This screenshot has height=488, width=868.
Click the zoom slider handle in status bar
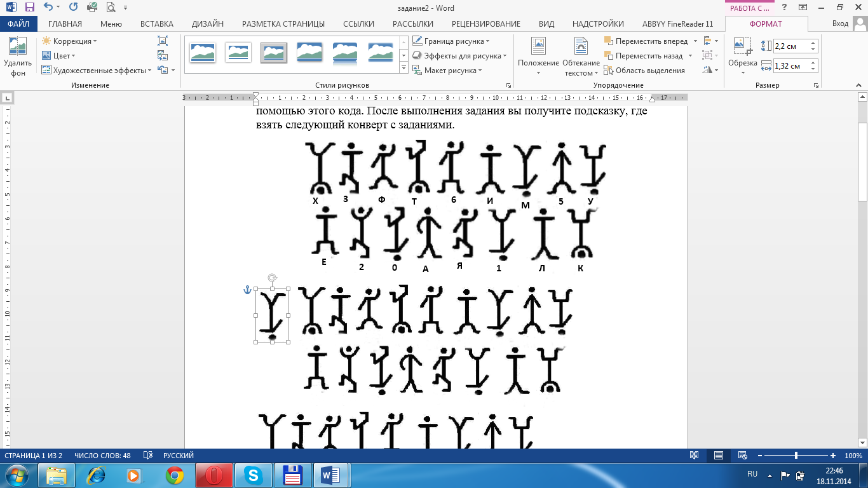coord(796,456)
